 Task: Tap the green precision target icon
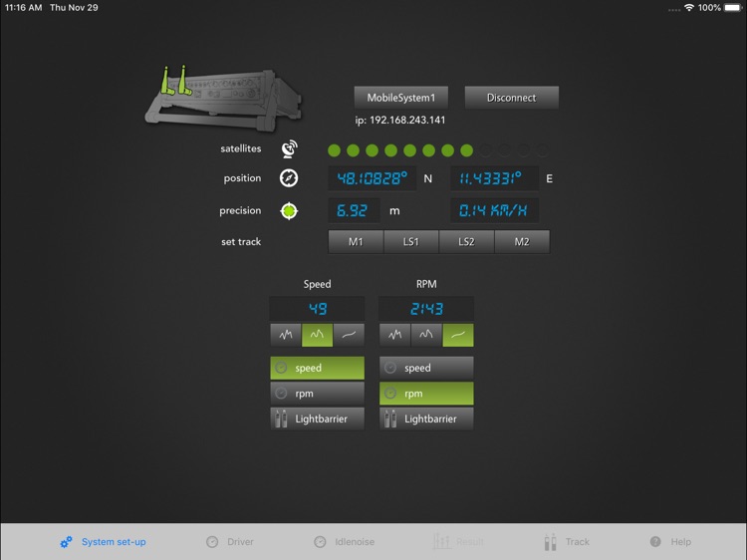point(289,210)
